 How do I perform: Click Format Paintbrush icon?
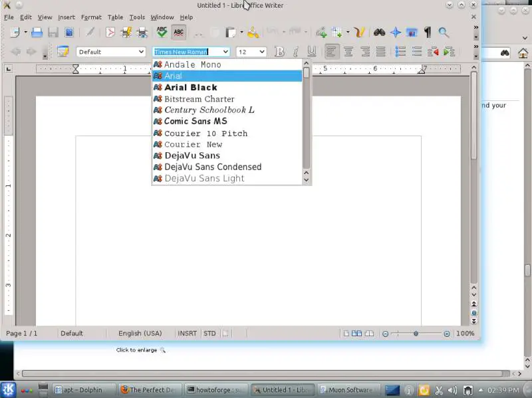[x=253, y=33]
